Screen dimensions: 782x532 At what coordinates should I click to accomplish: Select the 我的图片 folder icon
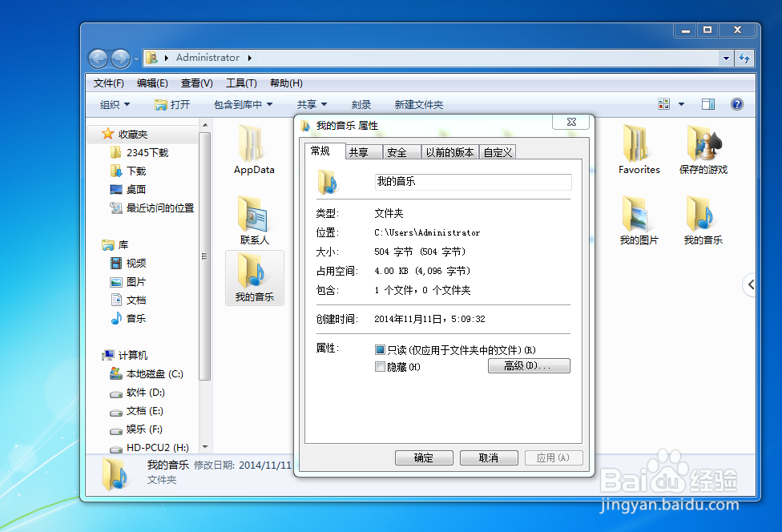[x=639, y=220]
